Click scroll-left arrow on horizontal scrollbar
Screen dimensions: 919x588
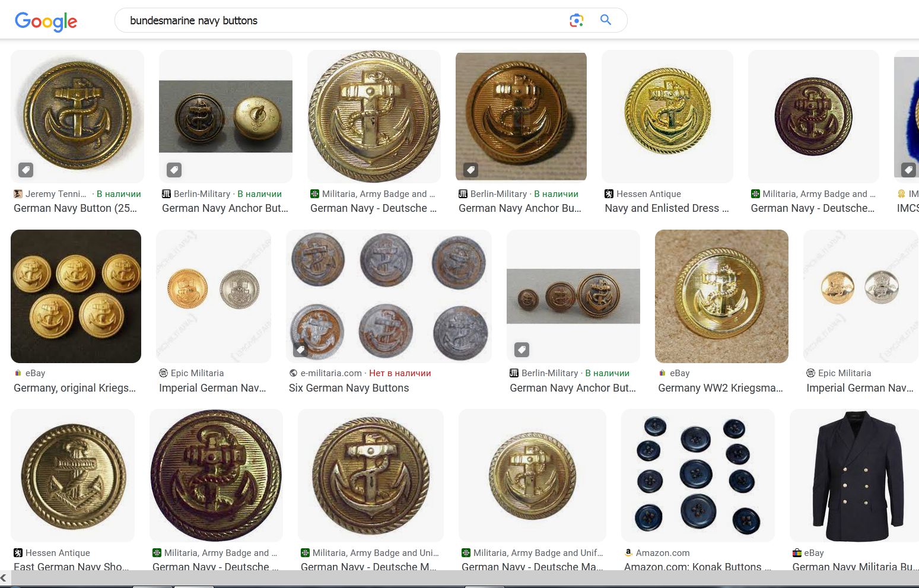[x=4, y=577]
